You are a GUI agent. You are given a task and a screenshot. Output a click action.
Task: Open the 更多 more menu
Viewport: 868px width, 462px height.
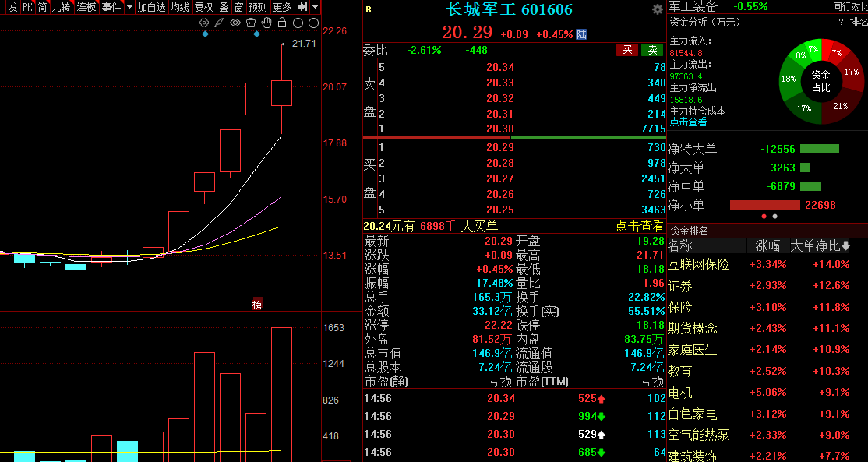pyautogui.click(x=282, y=7)
